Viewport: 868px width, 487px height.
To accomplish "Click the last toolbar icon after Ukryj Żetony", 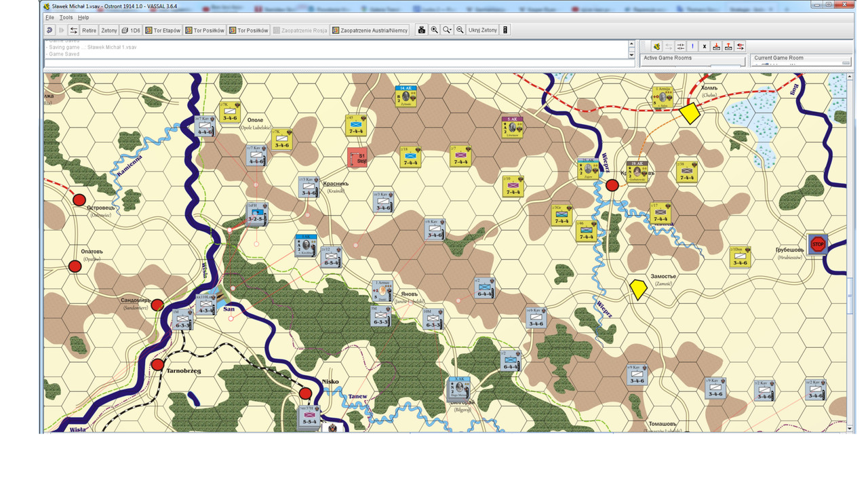I will click(505, 30).
